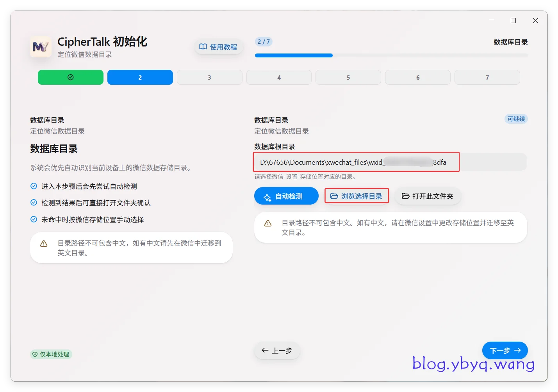The height and width of the screenshot is (392, 558).
Task: Click the 数据库根目录 path input field
Action: (390, 162)
